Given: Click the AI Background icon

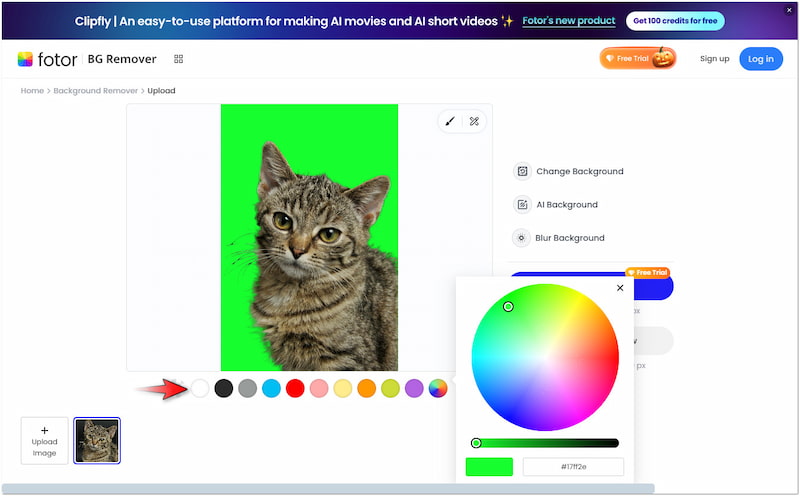Looking at the screenshot, I should coord(521,205).
